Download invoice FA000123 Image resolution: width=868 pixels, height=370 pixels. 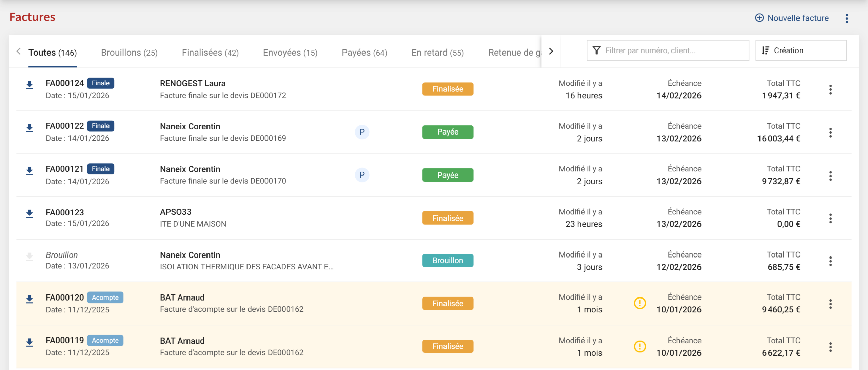29,213
